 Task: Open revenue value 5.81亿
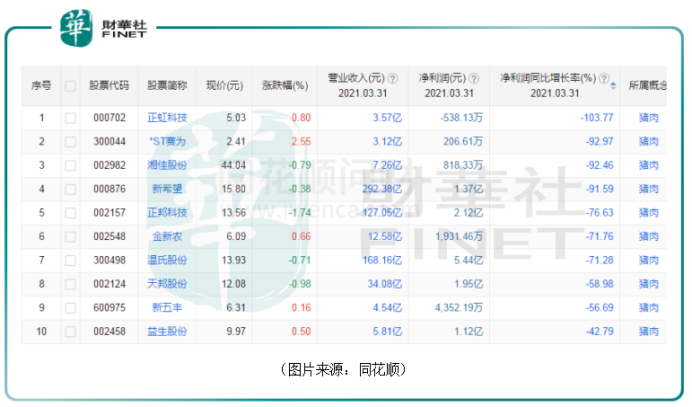tap(387, 332)
